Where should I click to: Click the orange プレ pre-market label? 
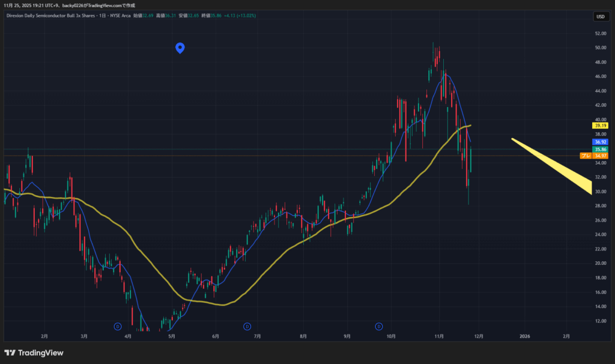(x=585, y=156)
